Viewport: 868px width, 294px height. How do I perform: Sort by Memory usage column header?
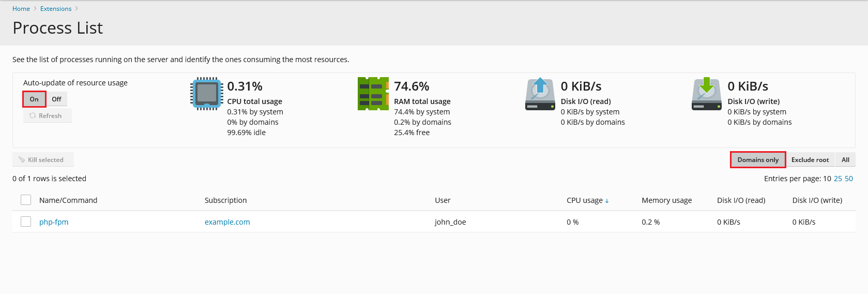click(x=666, y=200)
